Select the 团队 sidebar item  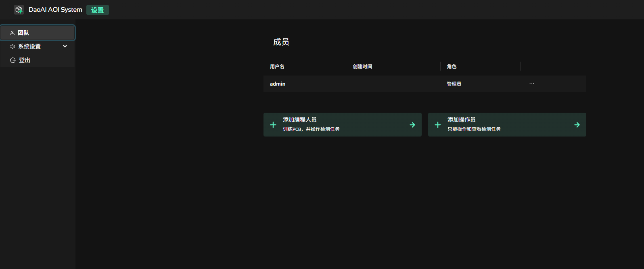37,33
